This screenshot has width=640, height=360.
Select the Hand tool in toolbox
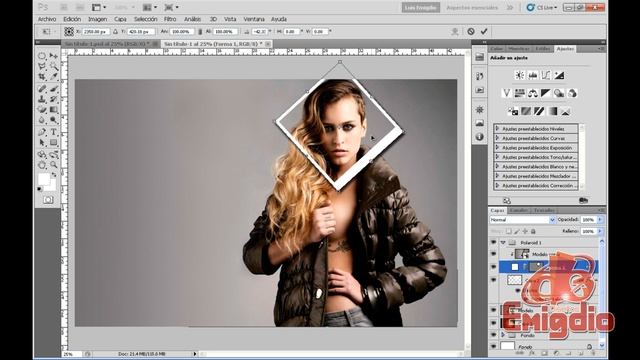click(x=42, y=165)
